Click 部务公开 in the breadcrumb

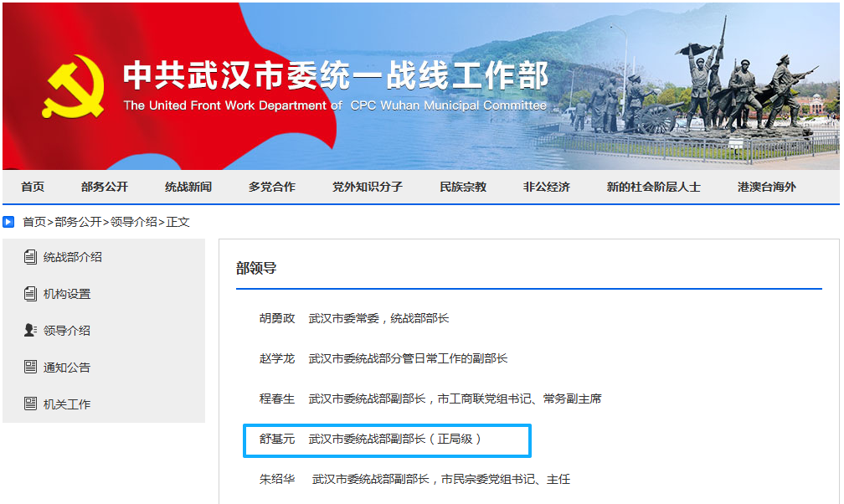click(x=78, y=222)
